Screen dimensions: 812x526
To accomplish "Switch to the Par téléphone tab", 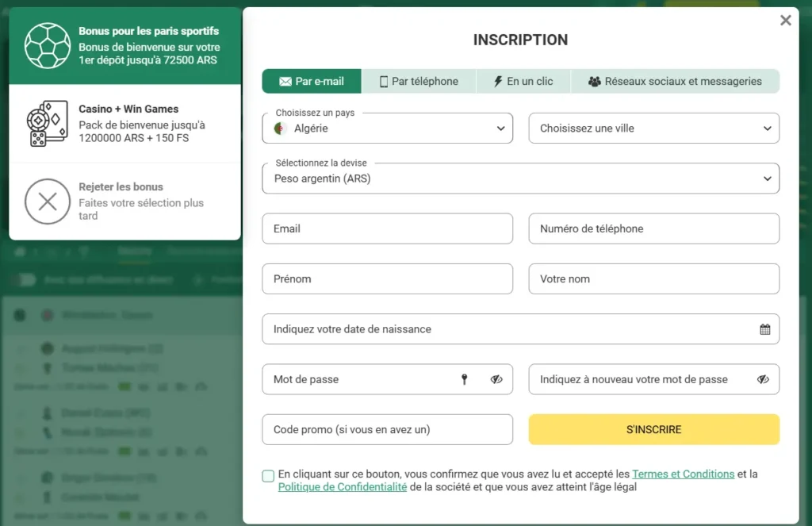I will [x=419, y=82].
